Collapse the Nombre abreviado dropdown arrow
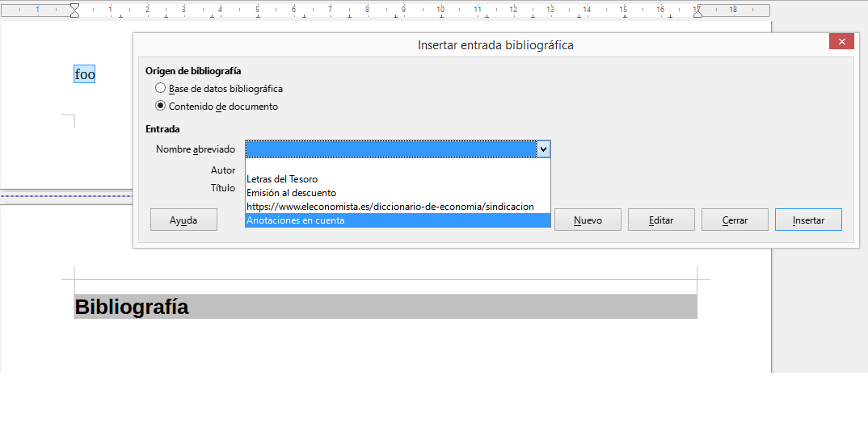868x423 pixels. pyautogui.click(x=543, y=149)
